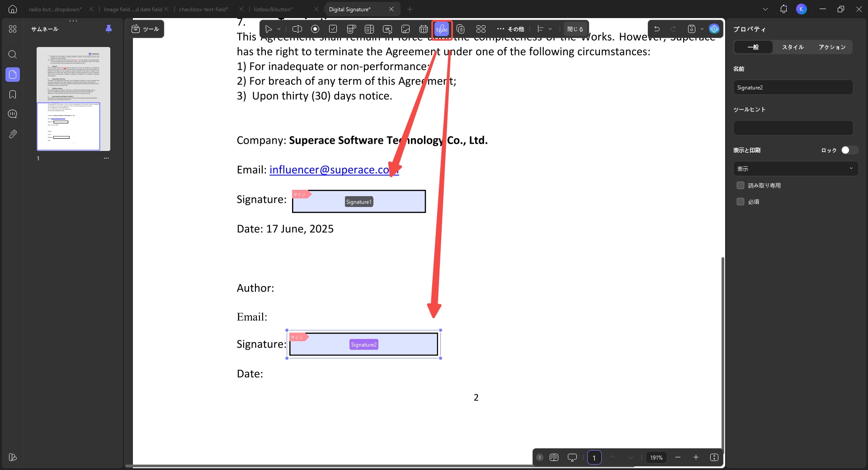Open the influencer@superace.com email link
Image resolution: width=868 pixels, height=470 pixels.
click(x=334, y=169)
